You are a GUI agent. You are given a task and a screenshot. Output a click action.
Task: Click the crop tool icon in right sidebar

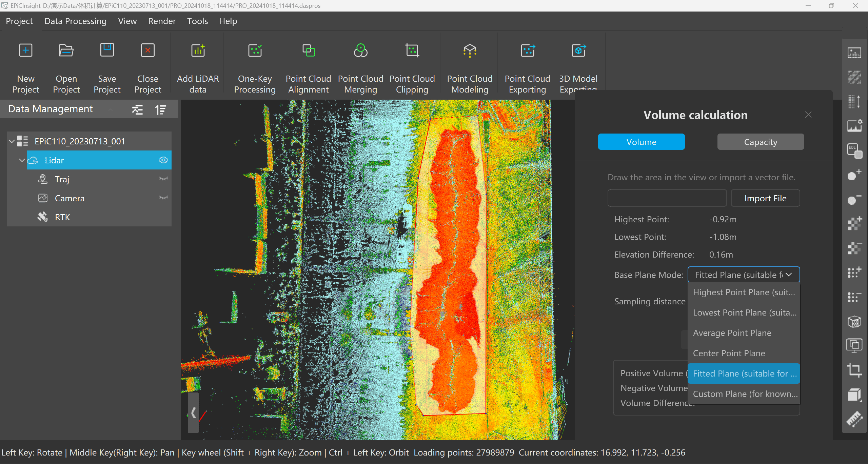coord(854,369)
